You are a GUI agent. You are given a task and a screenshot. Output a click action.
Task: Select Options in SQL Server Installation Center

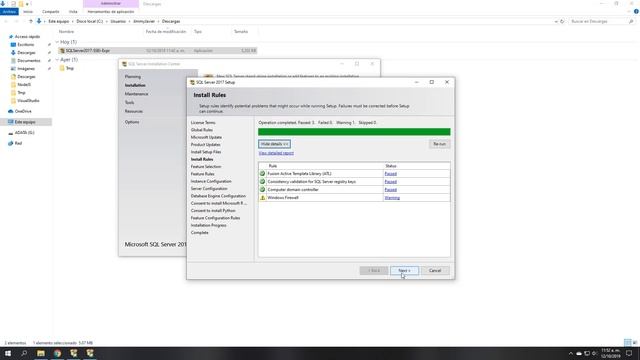(x=132, y=122)
